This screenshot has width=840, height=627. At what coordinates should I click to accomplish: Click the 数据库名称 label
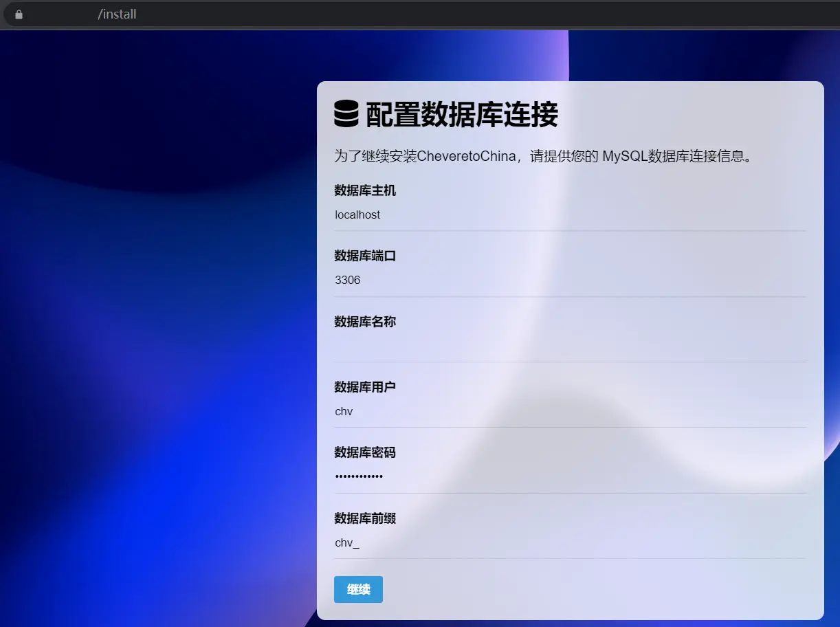click(365, 321)
